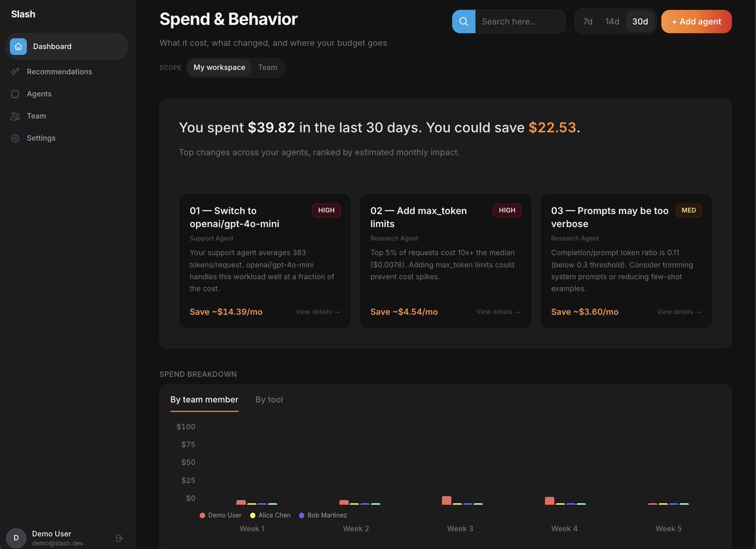Screen dimensions: 756x549
Task: Click the Demo User avatar circle
Action: [x=16, y=538]
